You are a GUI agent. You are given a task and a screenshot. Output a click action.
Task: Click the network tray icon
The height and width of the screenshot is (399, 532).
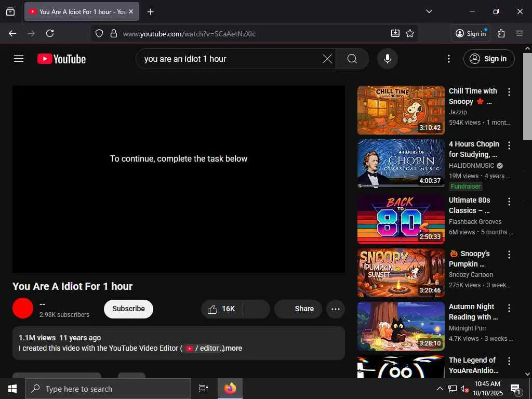(x=453, y=389)
